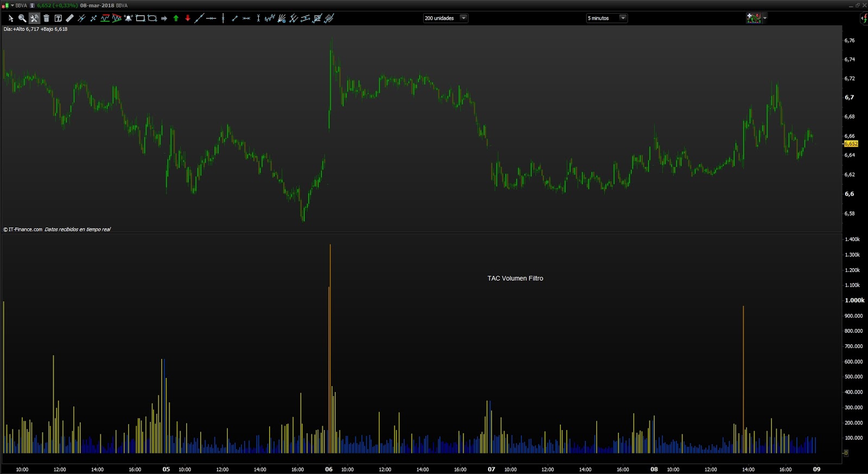Click the candlestick chart icon beside BBVA
Screen dimensions: 868x474
pos(5,5)
